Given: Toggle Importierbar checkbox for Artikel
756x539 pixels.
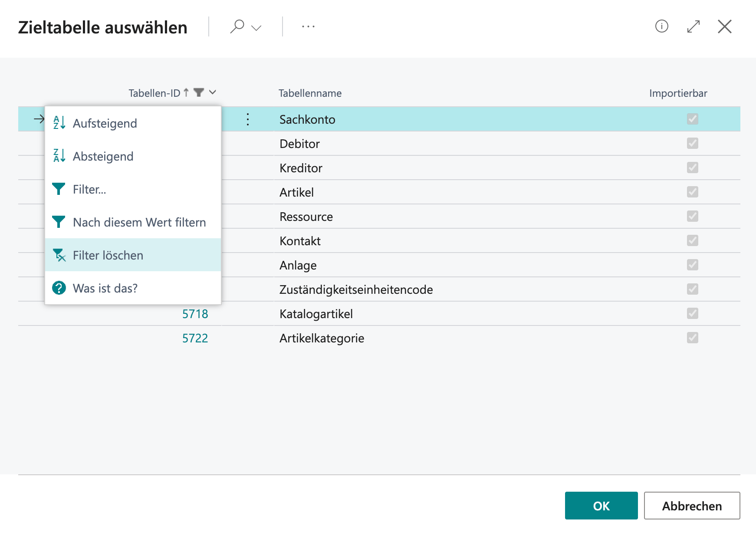Looking at the screenshot, I should [x=693, y=192].
